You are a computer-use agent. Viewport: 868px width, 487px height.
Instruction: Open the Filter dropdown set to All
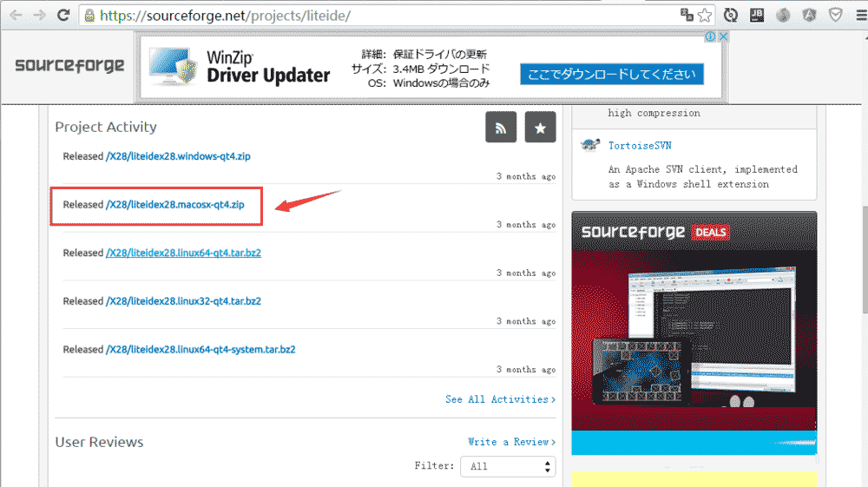(508, 466)
